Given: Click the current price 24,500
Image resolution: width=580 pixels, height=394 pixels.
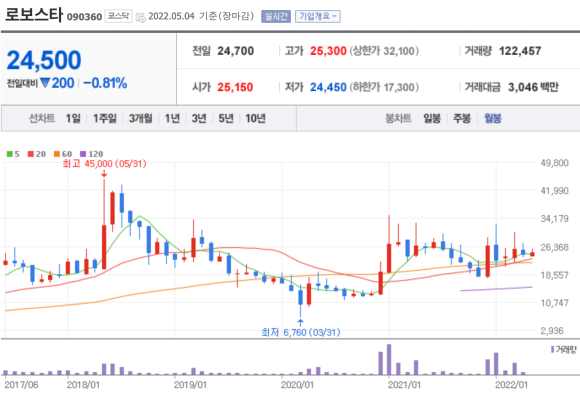Looking at the screenshot, I should tap(44, 60).
